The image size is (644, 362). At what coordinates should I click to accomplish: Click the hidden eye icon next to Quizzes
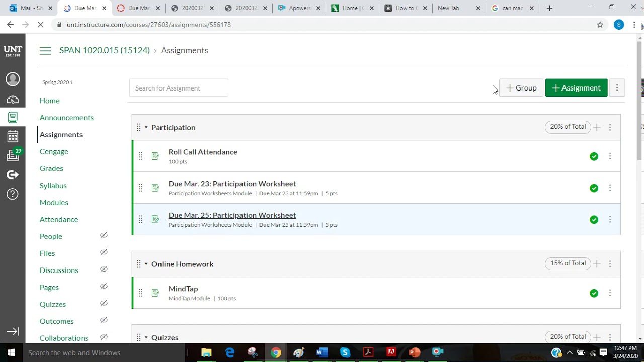pos(104,303)
